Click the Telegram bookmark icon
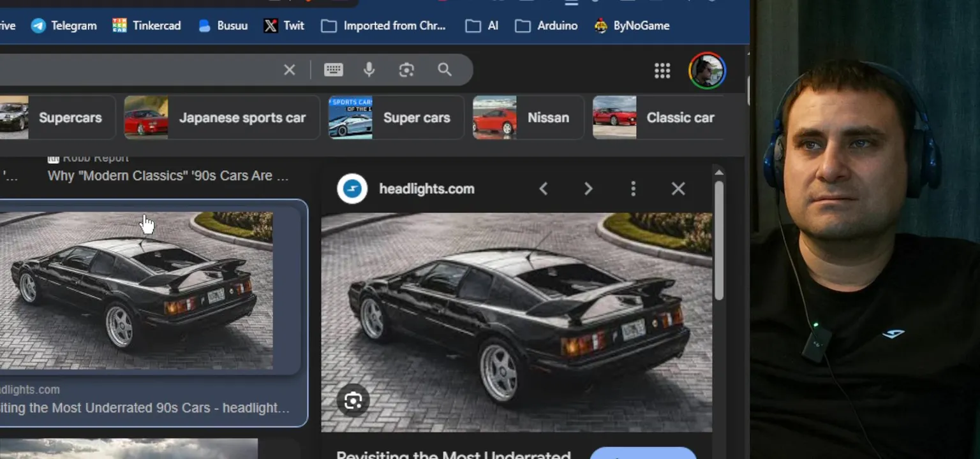This screenshot has width=980, height=459. [39, 25]
